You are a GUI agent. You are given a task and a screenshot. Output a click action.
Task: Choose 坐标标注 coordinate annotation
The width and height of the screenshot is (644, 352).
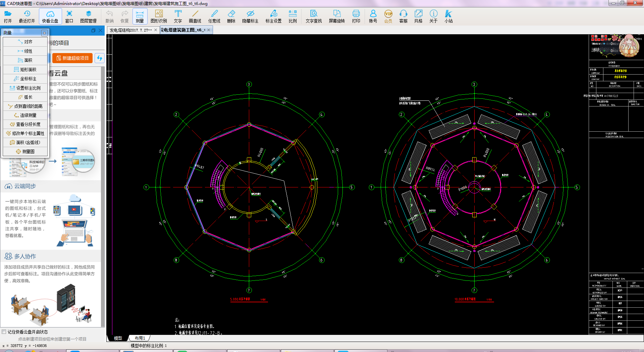click(x=25, y=79)
